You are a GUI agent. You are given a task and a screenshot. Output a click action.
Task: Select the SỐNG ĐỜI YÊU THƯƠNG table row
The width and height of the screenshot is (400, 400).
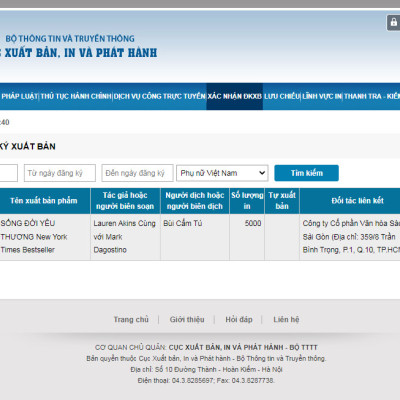(x=200, y=237)
